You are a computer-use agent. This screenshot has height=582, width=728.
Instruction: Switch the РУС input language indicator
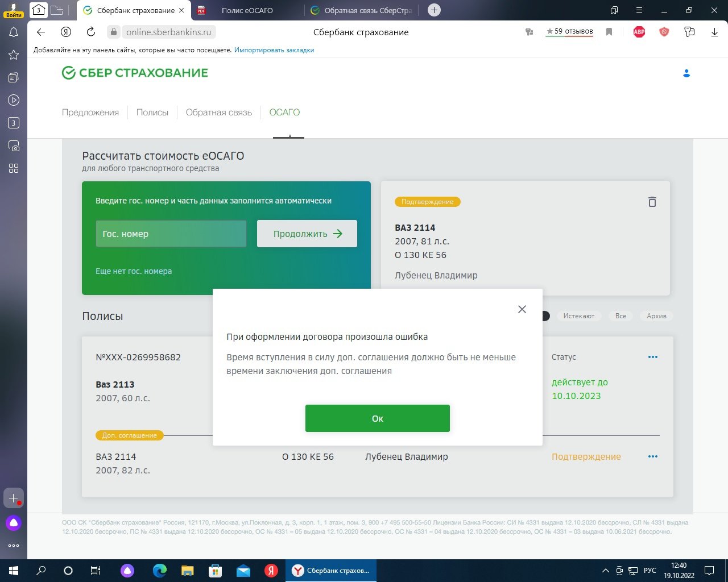[650, 571]
